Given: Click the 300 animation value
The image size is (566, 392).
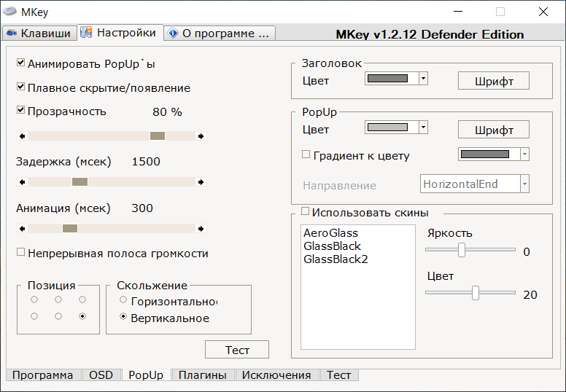Looking at the screenshot, I should (141, 208).
